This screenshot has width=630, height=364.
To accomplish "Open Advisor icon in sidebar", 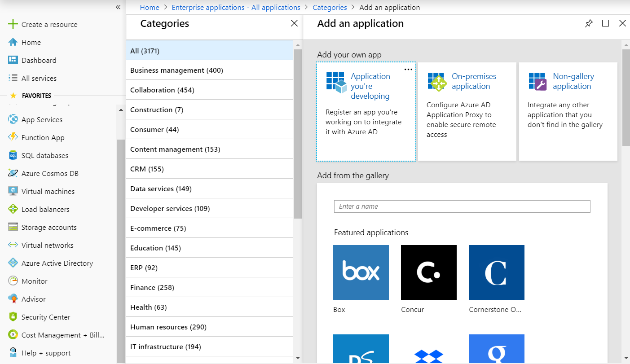I will coord(13,299).
